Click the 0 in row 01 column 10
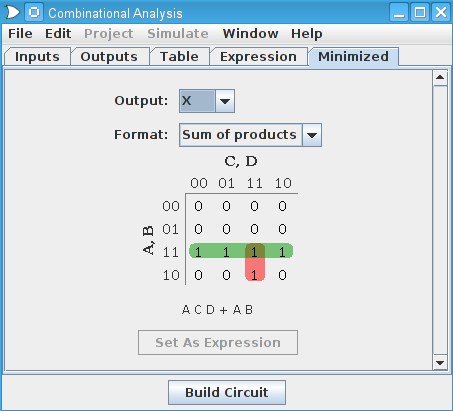 click(282, 229)
